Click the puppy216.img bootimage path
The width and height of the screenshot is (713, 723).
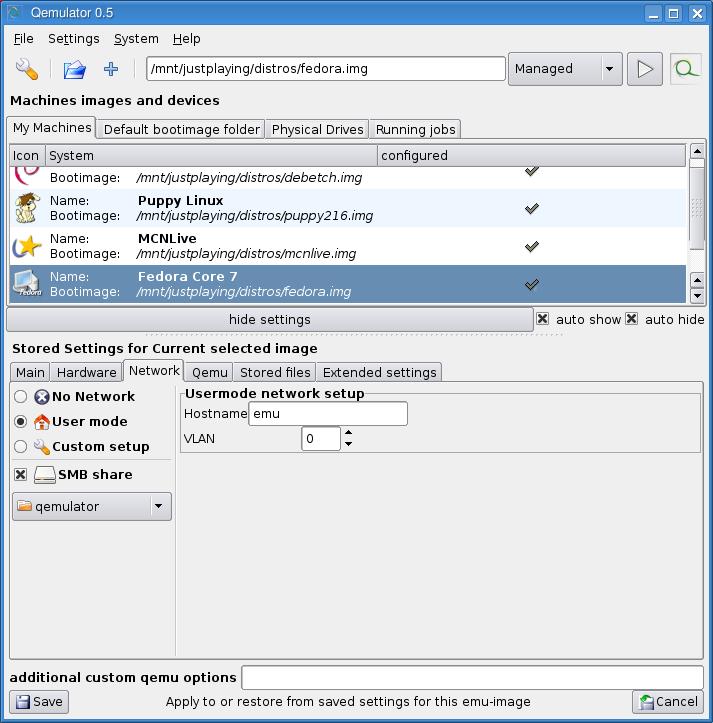click(255, 215)
